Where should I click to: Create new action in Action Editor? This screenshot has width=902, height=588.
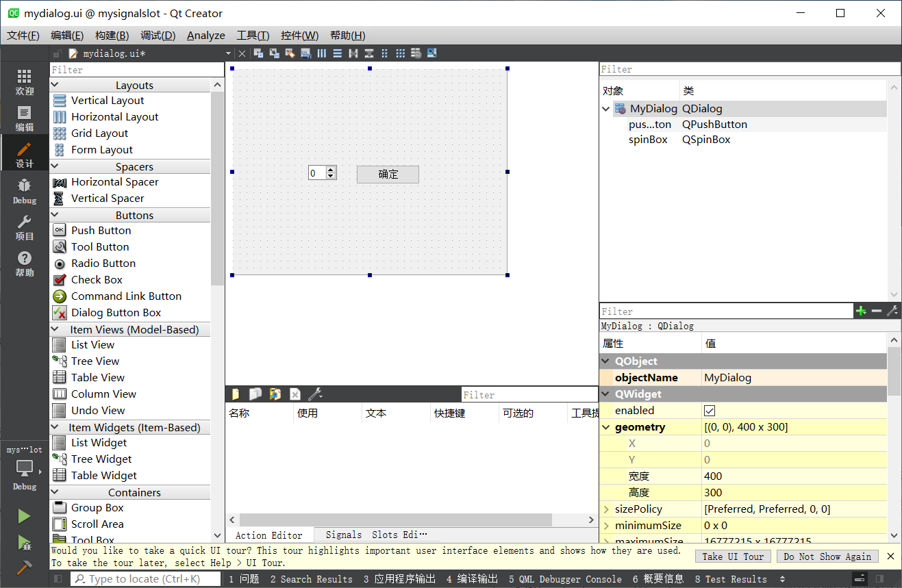pyautogui.click(x=236, y=394)
